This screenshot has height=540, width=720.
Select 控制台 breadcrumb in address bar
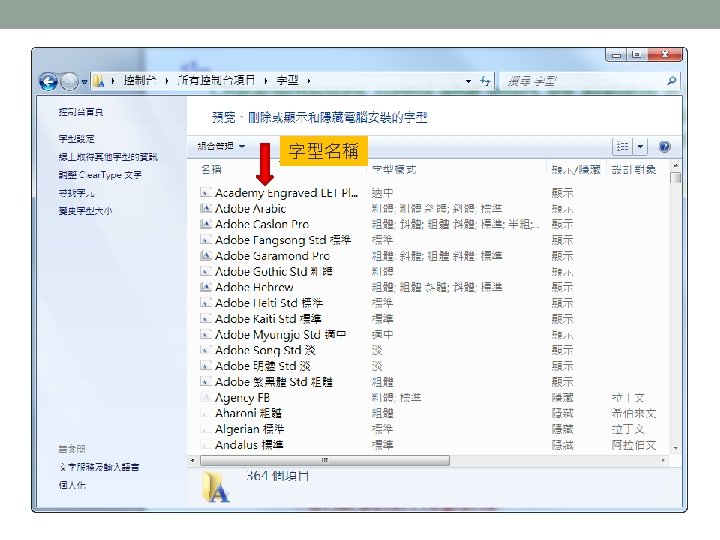pos(139,81)
